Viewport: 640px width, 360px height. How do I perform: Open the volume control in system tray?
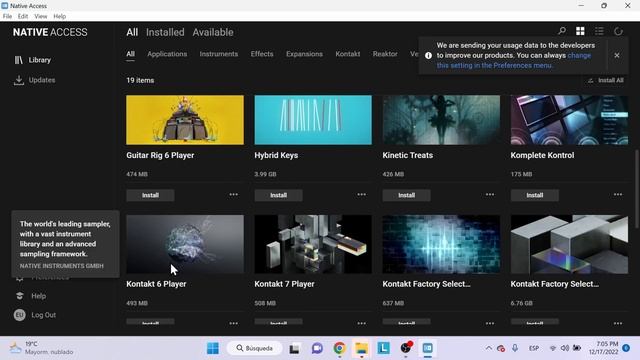pos(565,348)
